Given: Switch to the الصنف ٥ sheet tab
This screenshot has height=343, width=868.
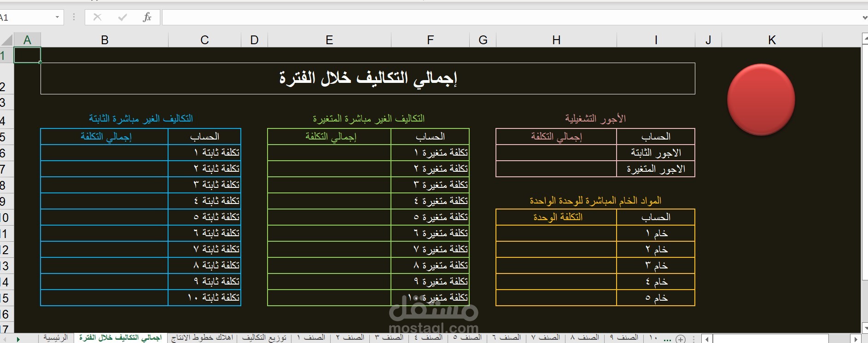Looking at the screenshot, I should (468, 338).
